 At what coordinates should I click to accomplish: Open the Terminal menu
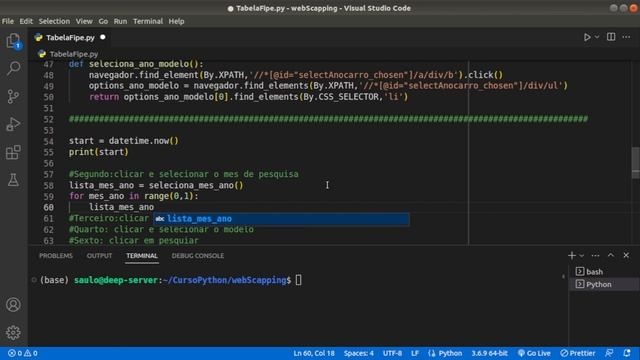click(x=148, y=21)
